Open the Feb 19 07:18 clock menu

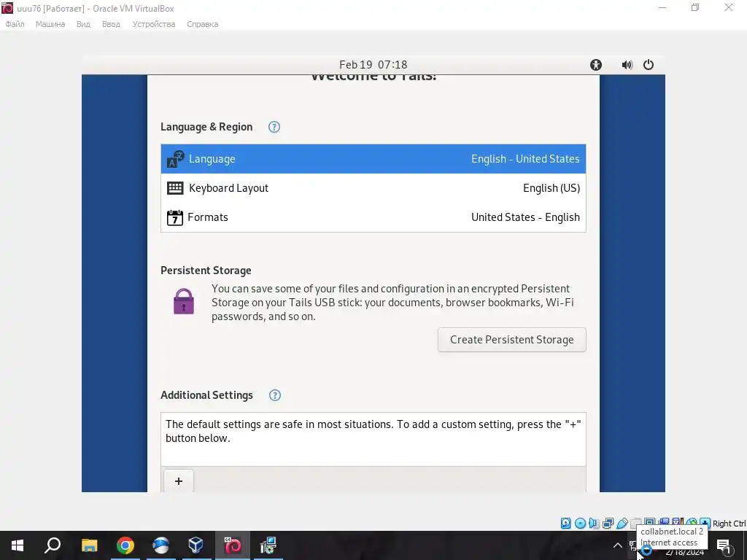(373, 65)
